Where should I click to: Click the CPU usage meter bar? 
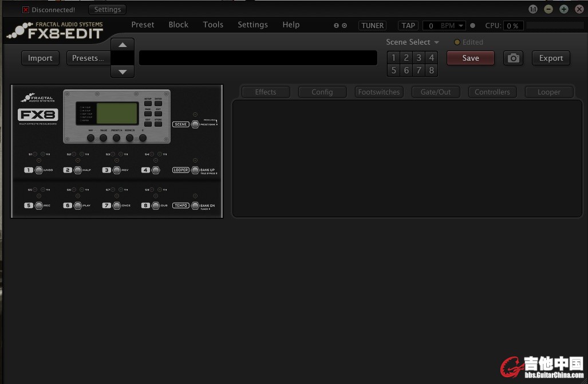pos(555,26)
